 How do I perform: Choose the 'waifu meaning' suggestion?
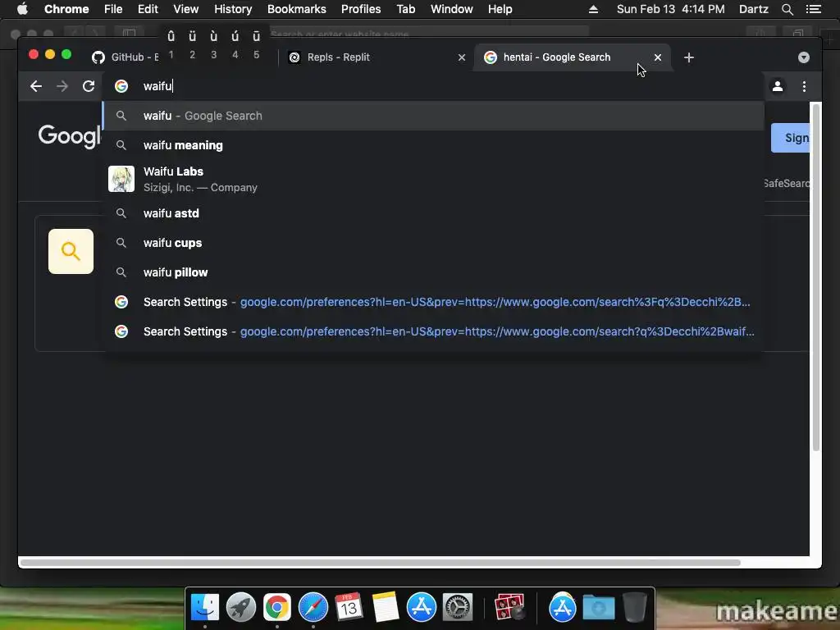433,145
